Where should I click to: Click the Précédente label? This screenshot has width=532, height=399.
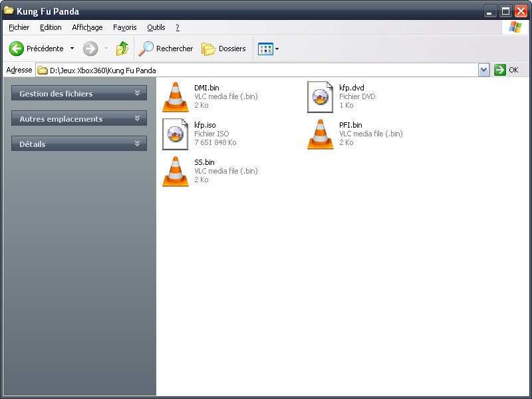coord(45,49)
